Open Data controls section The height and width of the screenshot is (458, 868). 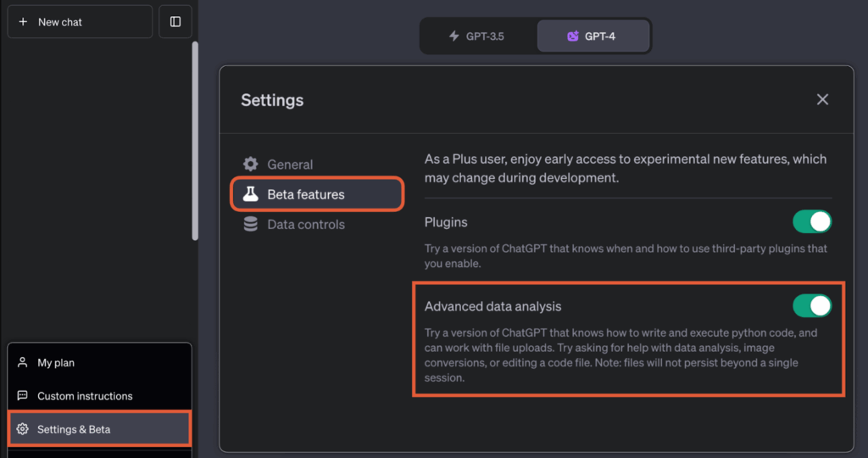point(317,224)
